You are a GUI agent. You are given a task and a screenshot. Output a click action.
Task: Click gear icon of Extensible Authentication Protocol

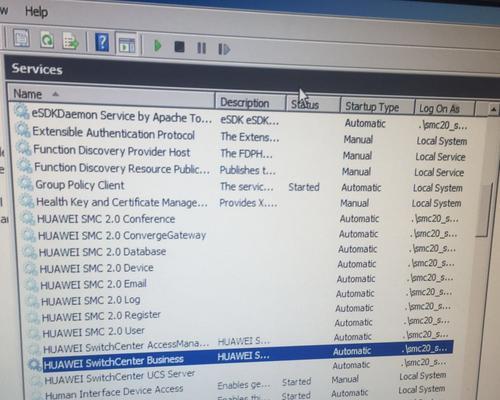click(23, 130)
